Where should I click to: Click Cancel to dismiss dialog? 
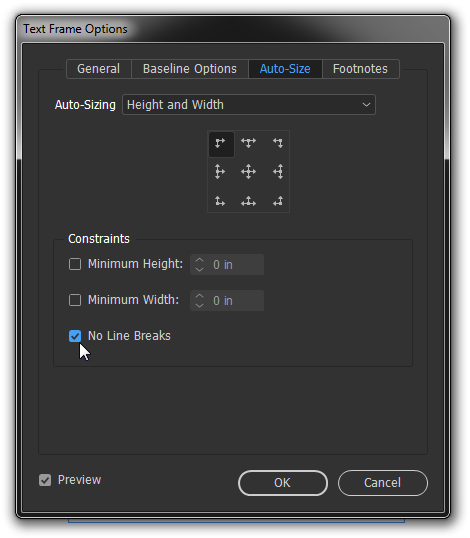coord(383,483)
